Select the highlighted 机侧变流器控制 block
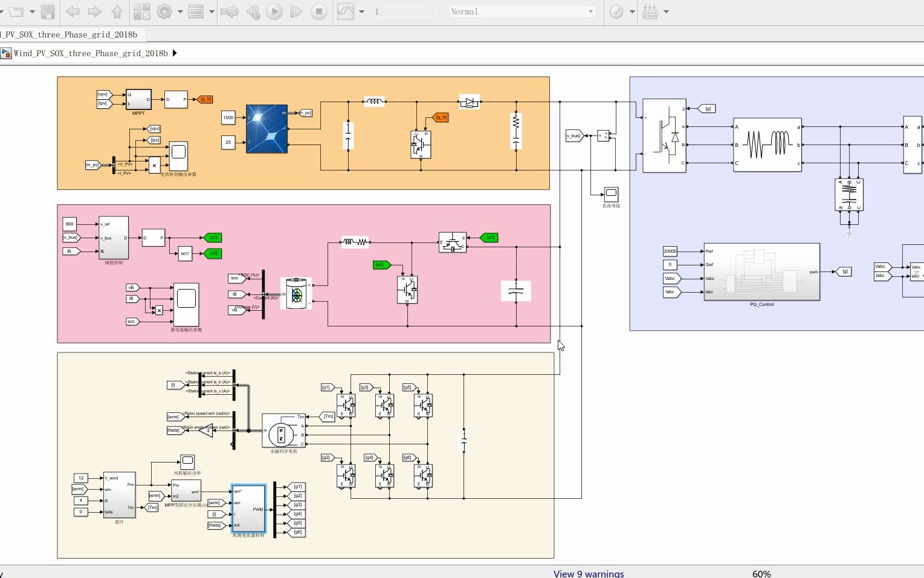The image size is (924, 578). 248,508
